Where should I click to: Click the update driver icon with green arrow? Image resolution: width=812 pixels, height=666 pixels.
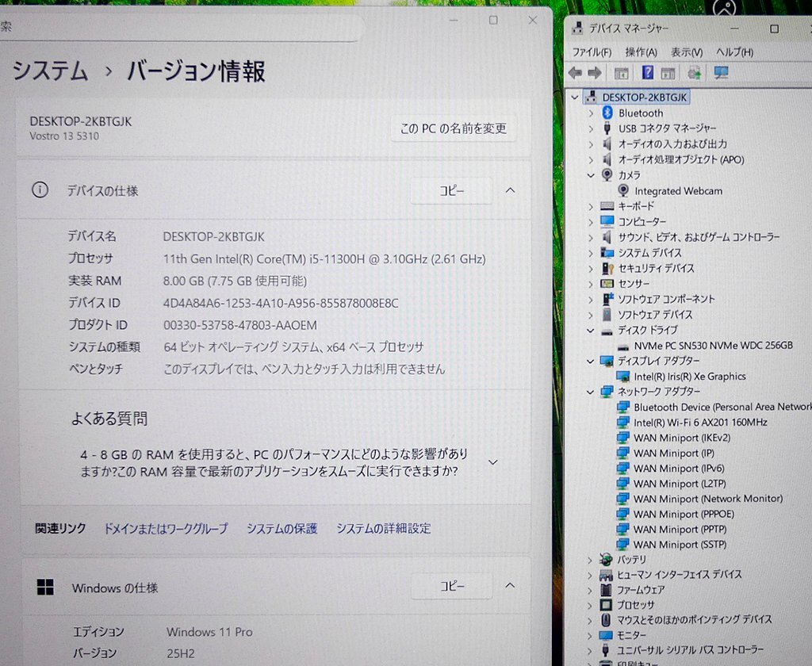[694, 73]
